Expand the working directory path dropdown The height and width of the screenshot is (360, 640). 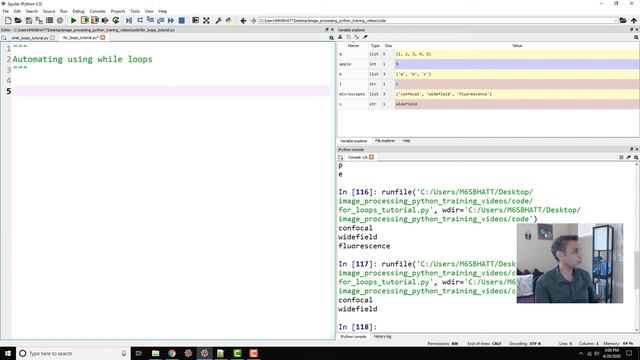(x=615, y=20)
